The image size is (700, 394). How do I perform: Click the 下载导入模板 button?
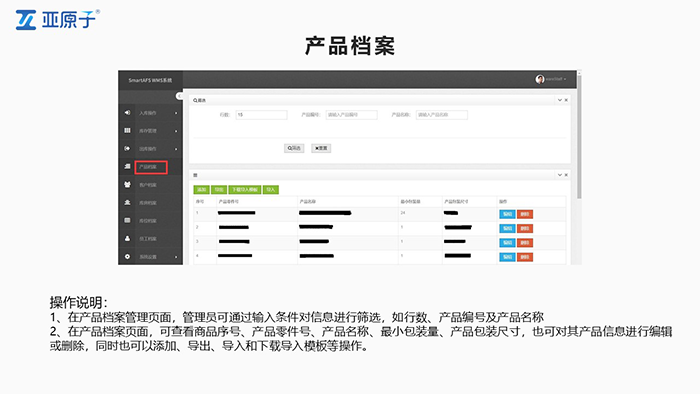[x=245, y=190]
